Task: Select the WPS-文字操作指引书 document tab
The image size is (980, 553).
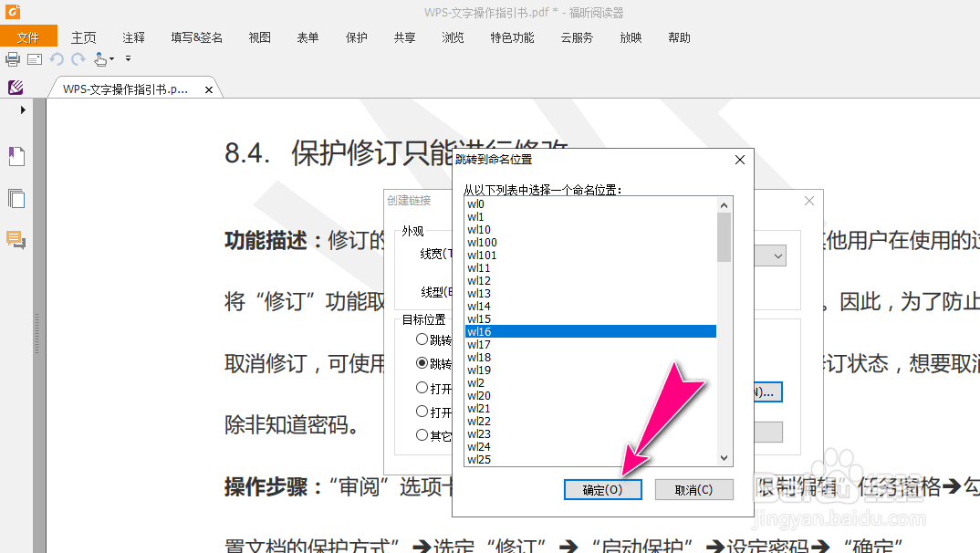Action: click(125, 89)
